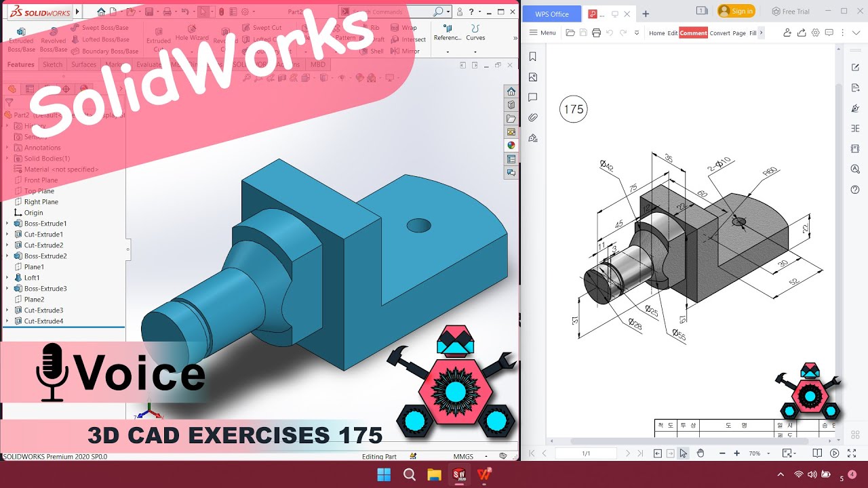Click SolidWorks Mirror tool
The height and width of the screenshot is (488, 868).
pyautogui.click(x=406, y=51)
